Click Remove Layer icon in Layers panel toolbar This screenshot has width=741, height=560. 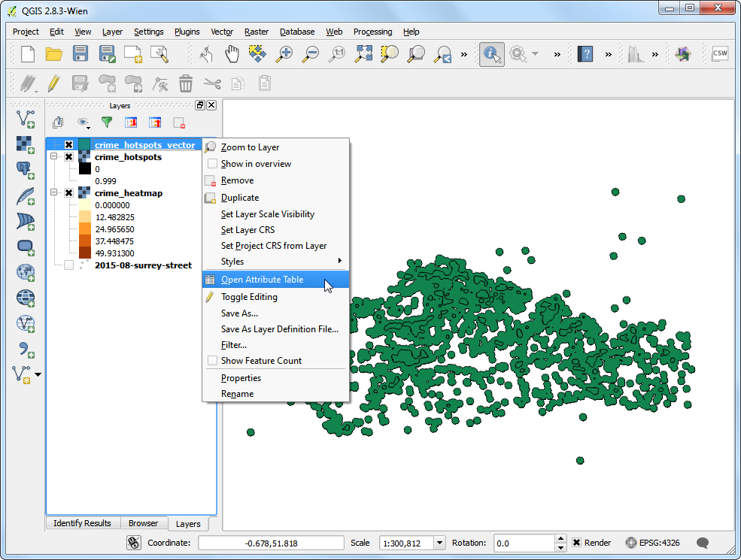tap(179, 123)
